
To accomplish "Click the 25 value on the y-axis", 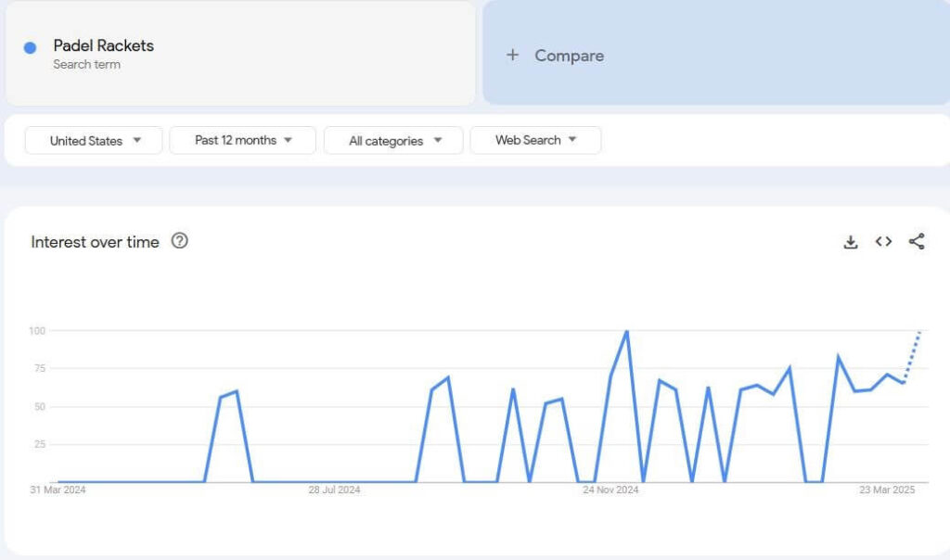I will coord(38,444).
